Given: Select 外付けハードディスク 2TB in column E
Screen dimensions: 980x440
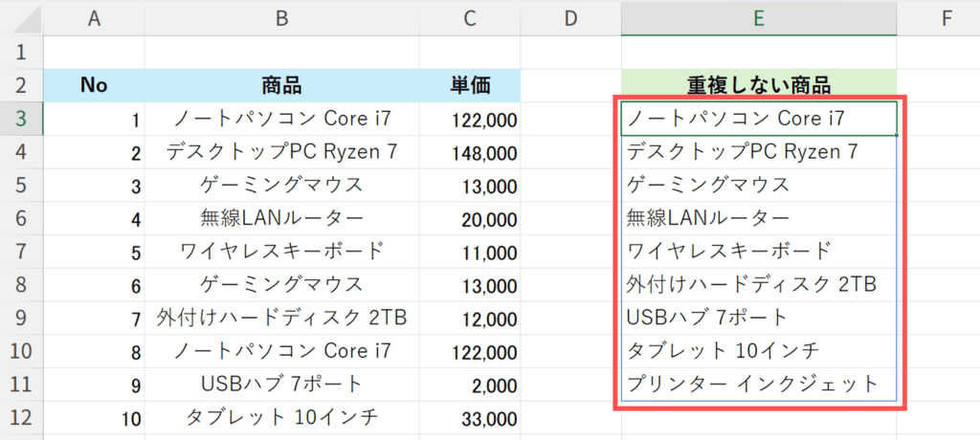Looking at the screenshot, I should coord(751,284).
